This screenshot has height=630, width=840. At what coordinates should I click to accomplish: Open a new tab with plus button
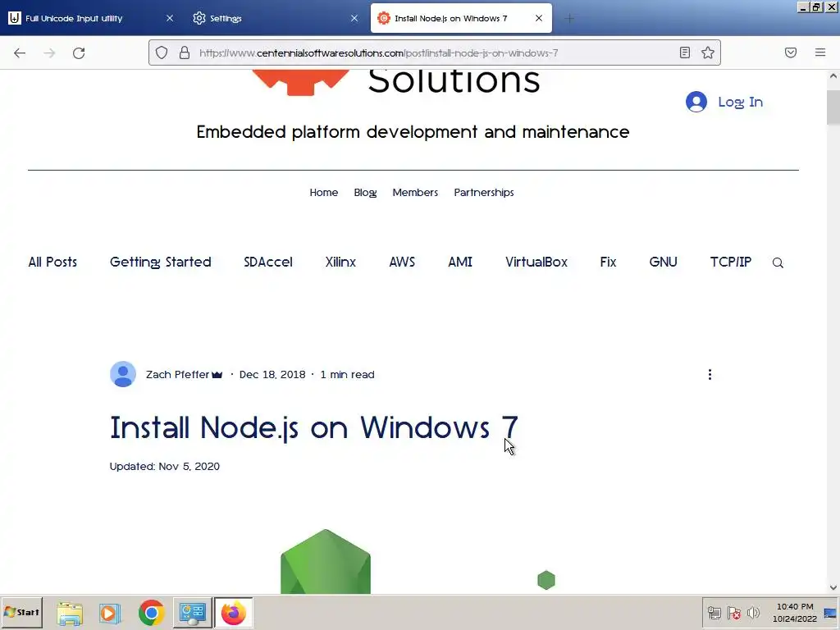(x=569, y=18)
